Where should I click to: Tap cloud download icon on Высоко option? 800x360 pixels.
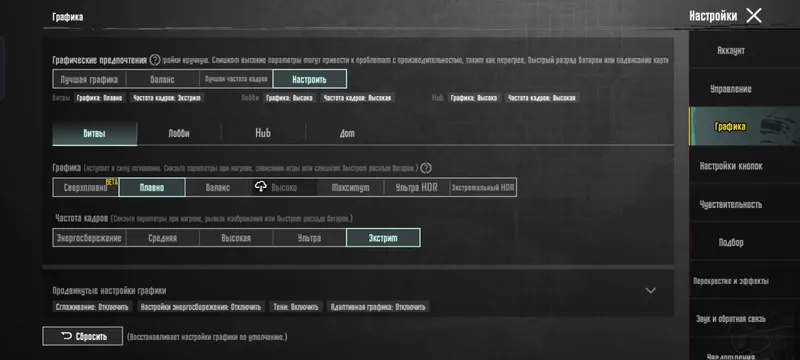[261, 187]
